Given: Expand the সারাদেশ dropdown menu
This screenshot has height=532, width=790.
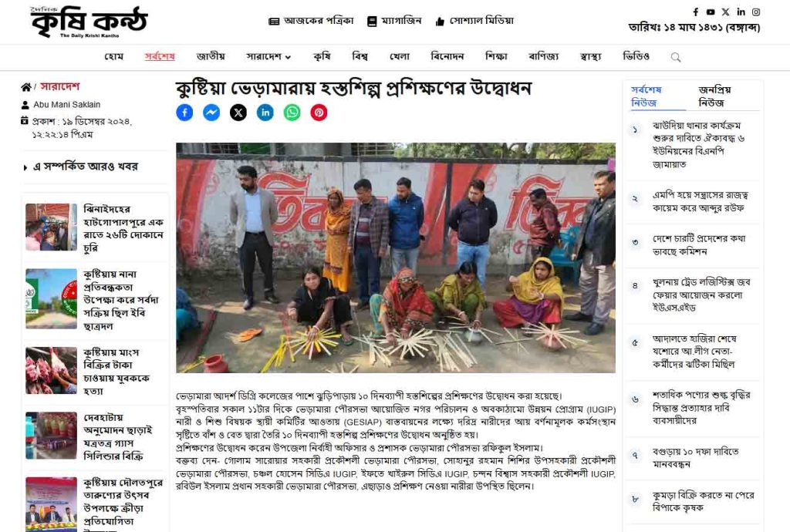Looking at the screenshot, I should point(268,56).
